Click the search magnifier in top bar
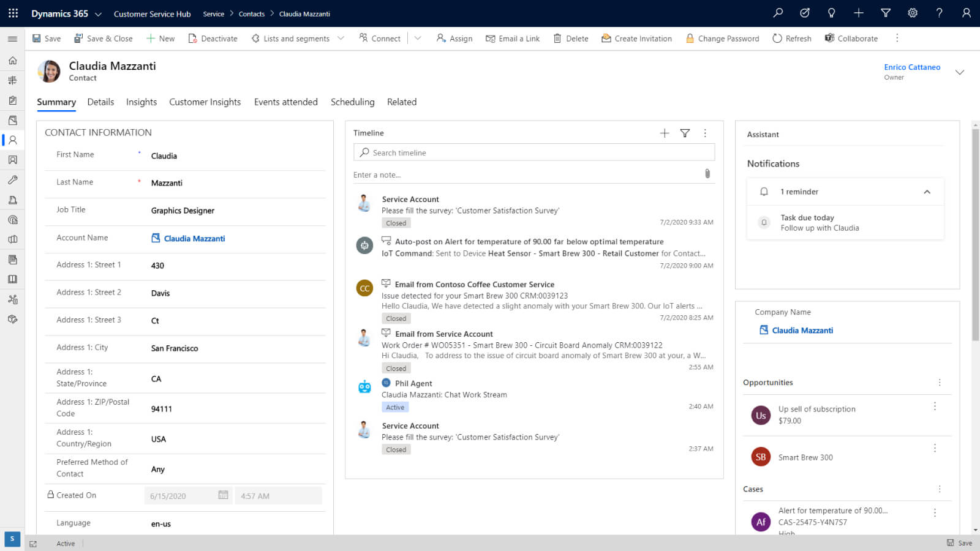The width and height of the screenshot is (980, 551). coord(778,13)
